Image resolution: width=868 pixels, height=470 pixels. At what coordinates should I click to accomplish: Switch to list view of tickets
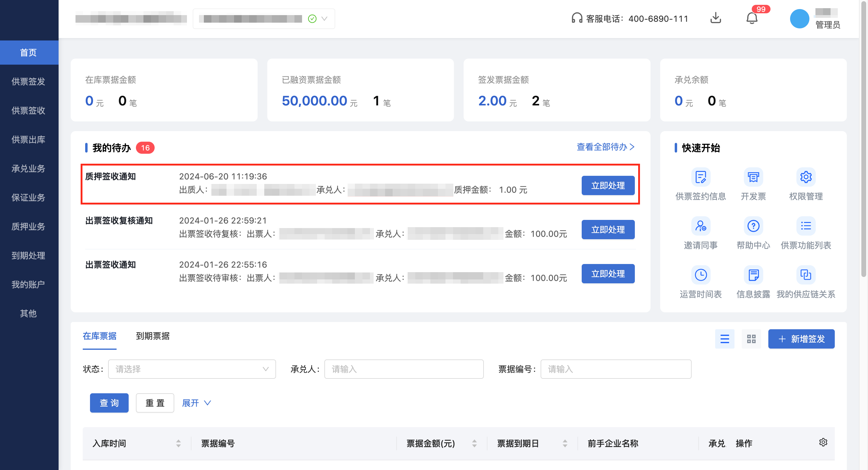tap(725, 339)
